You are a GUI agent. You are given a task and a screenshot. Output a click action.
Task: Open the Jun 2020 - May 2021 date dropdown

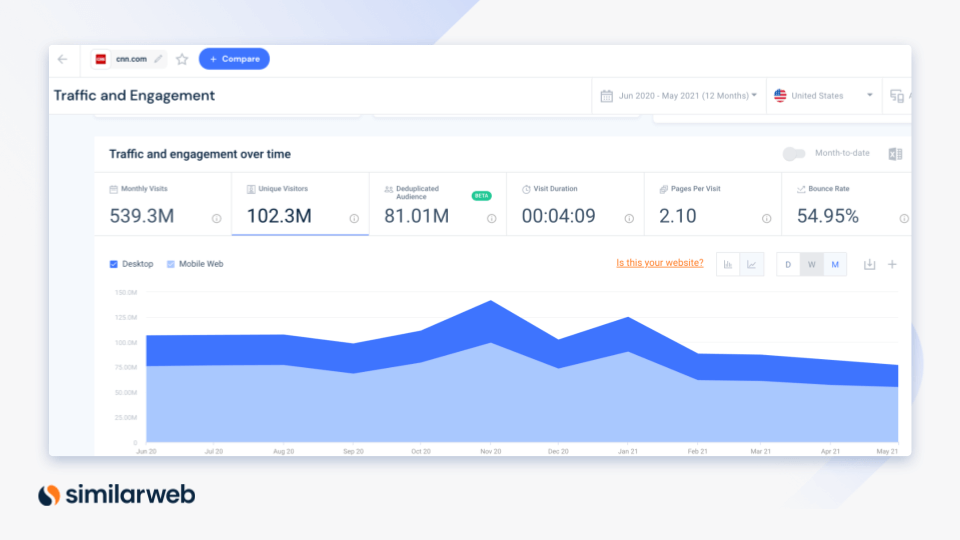point(679,96)
